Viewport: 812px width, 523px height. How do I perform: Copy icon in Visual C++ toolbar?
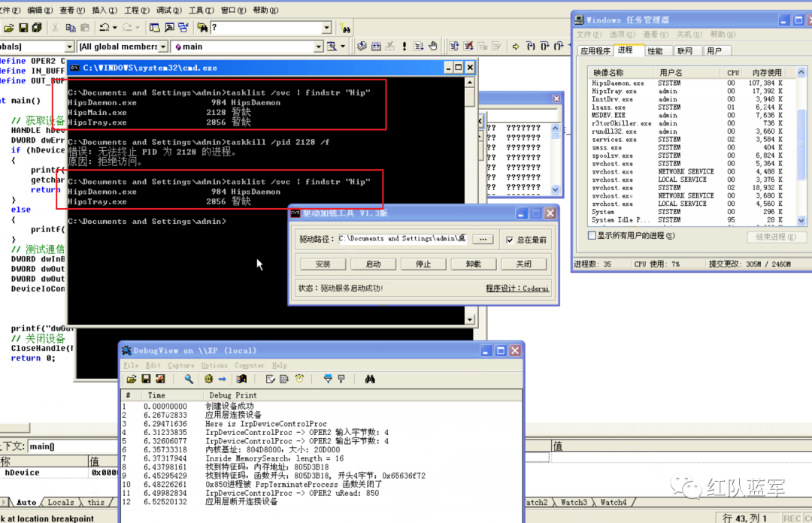71,28
